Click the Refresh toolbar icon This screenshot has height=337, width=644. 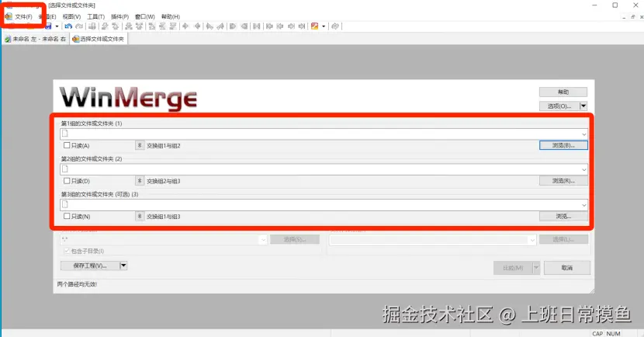[335, 26]
